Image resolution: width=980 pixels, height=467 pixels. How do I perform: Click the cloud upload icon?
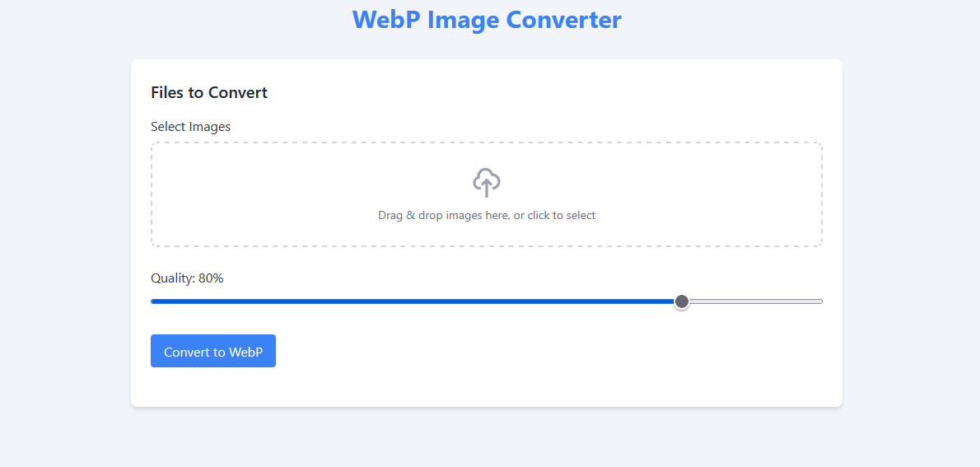tap(486, 183)
